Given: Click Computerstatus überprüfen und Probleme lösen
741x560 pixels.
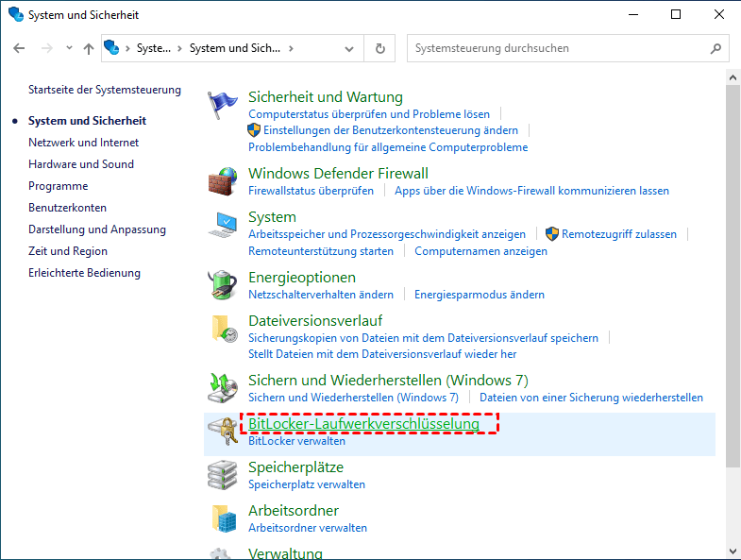Looking at the screenshot, I should coord(369,114).
